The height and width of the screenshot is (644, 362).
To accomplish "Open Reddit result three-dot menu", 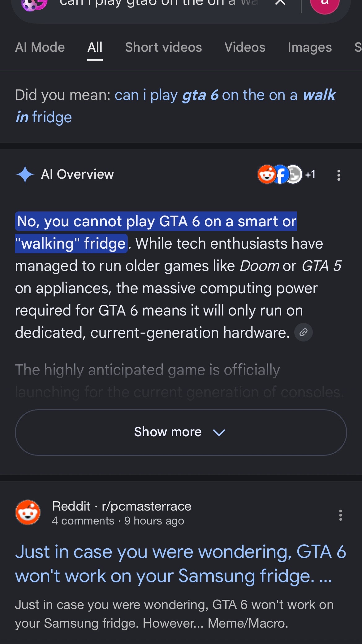I will tap(340, 515).
